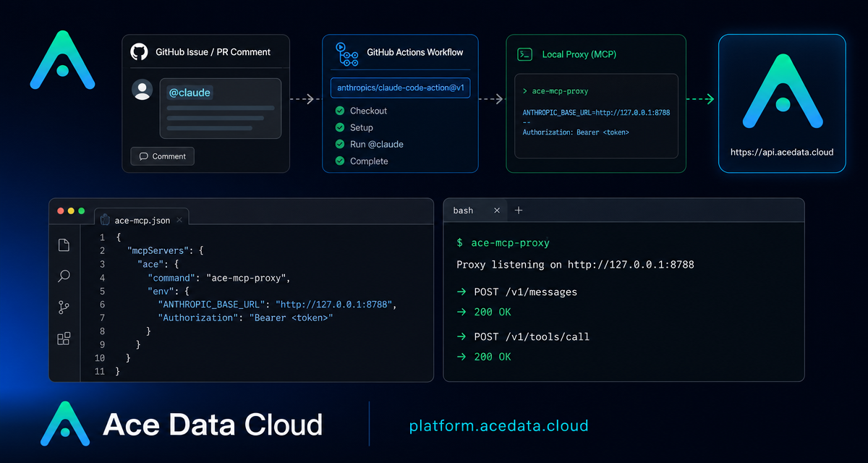Image resolution: width=868 pixels, height=463 pixels.
Task: Open the https://api.acedata.cloud link
Action: point(782,152)
